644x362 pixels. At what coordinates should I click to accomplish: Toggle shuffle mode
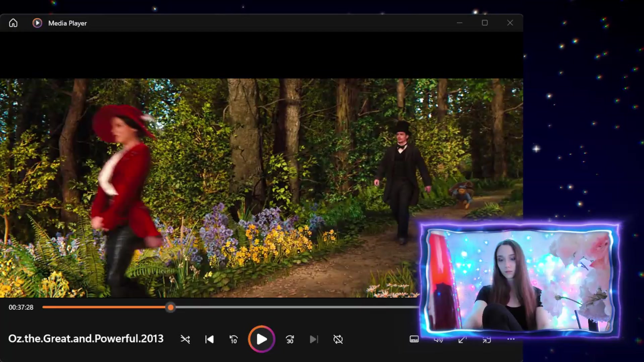[x=185, y=340]
